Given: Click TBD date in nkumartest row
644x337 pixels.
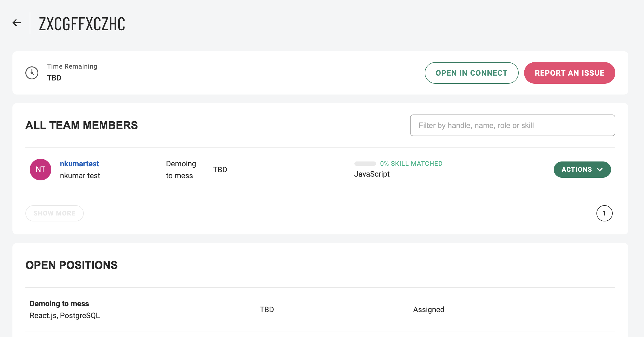Looking at the screenshot, I should tap(220, 170).
